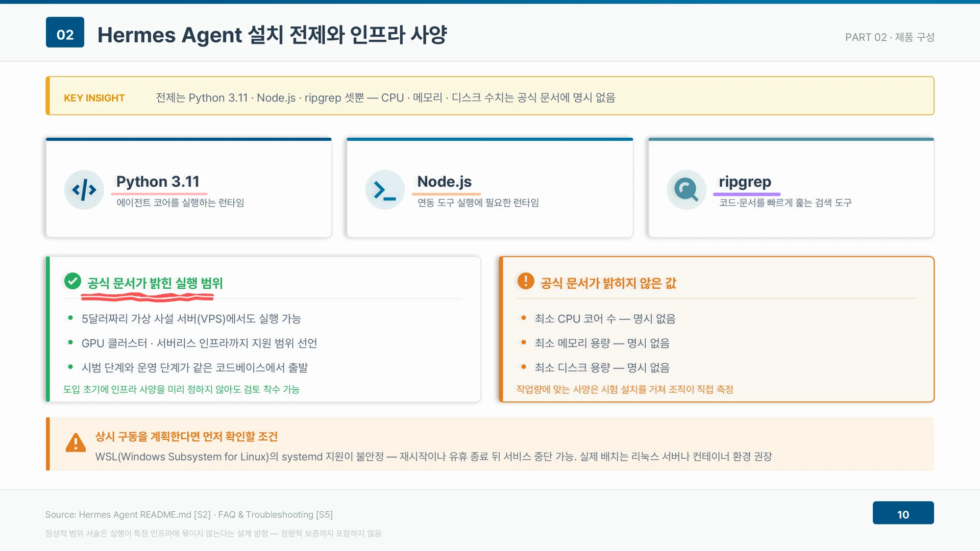Click the heading '상시 구동을 계획한다면 먼저 확인할 조건'

pos(186,437)
